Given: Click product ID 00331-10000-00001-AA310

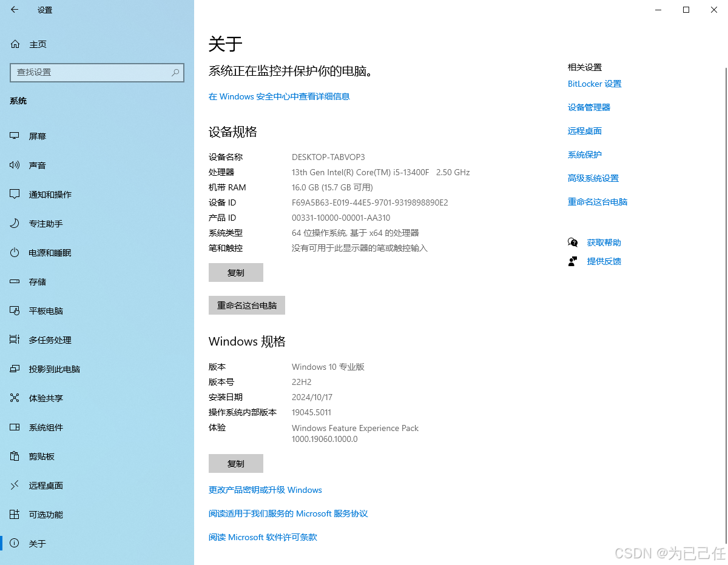Looking at the screenshot, I should 341,218.
